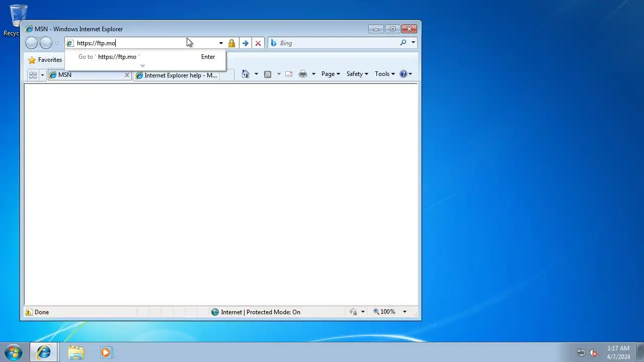Open the Safety menu

pos(357,74)
